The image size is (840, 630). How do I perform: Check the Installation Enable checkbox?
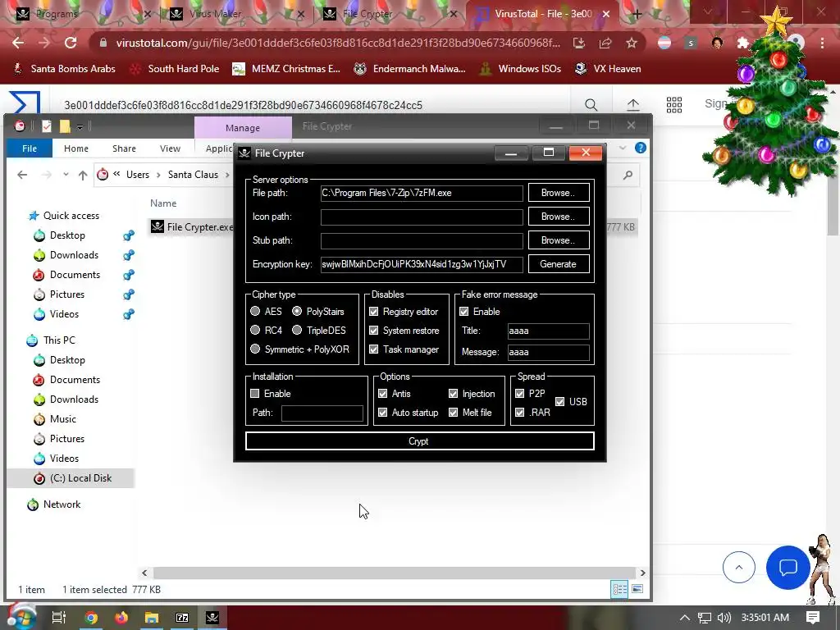pos(255,393)
